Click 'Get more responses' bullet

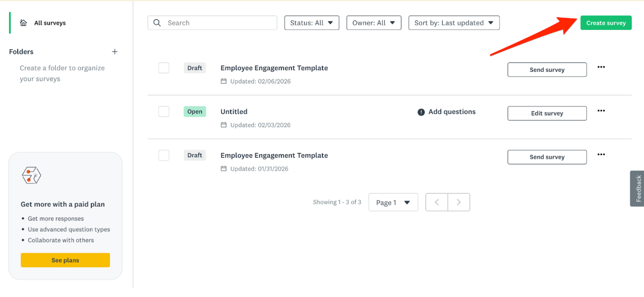56,219
